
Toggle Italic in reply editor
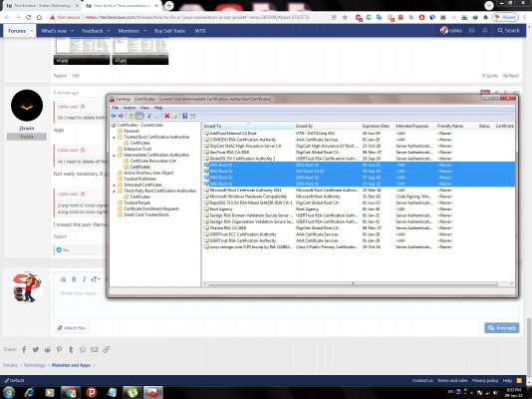(84, 279)
